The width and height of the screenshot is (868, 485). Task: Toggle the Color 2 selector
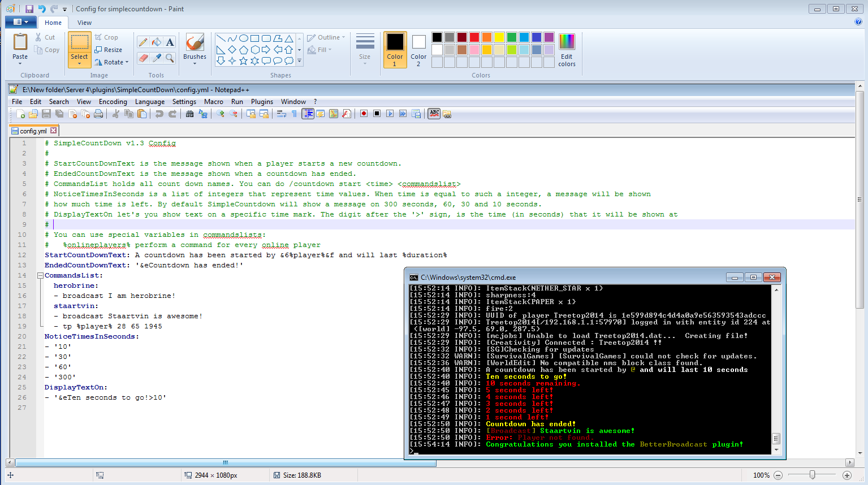pyautogui.click(x=418, y=50)
